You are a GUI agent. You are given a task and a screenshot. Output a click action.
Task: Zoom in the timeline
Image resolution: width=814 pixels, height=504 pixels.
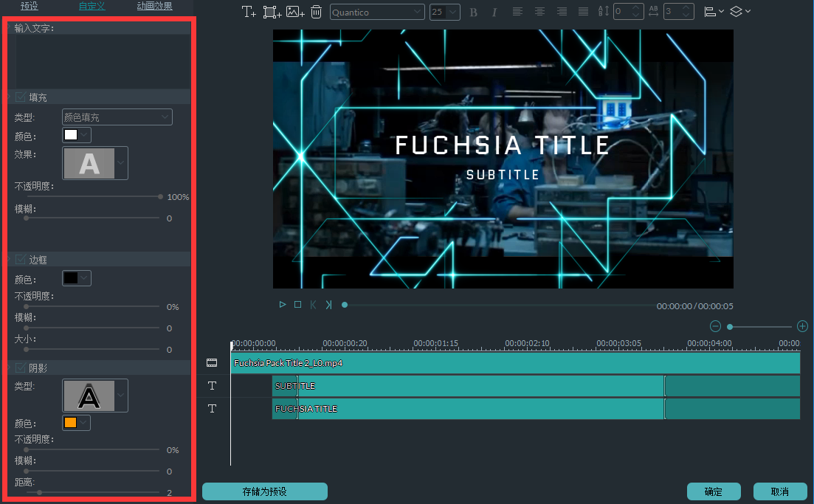pos(803,326)
